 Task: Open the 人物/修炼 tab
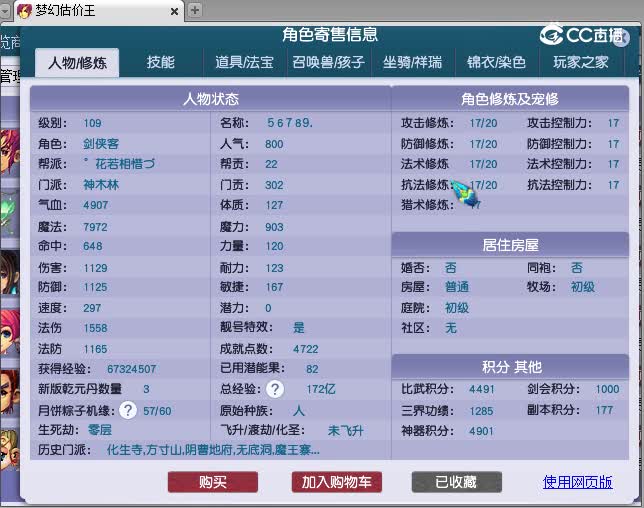[x=77, y=63]
